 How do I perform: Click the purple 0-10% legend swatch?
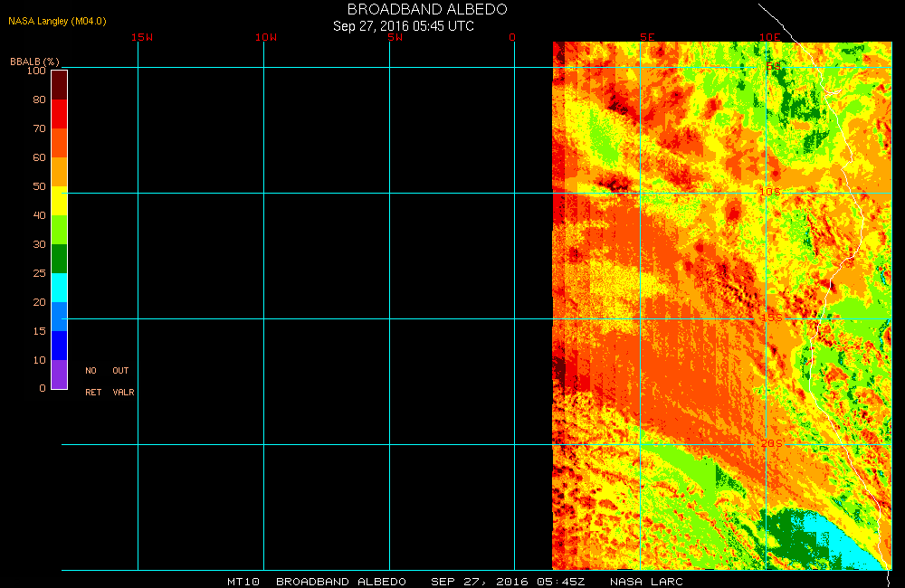coord(60,375)
